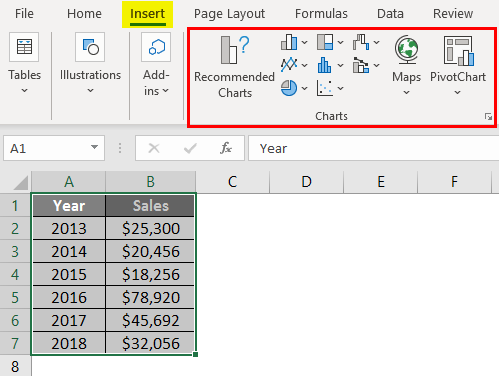Screen dimensions: 499x376
Task: Expand the Illustrations dropdown chevron
Action: pos(90,90)
